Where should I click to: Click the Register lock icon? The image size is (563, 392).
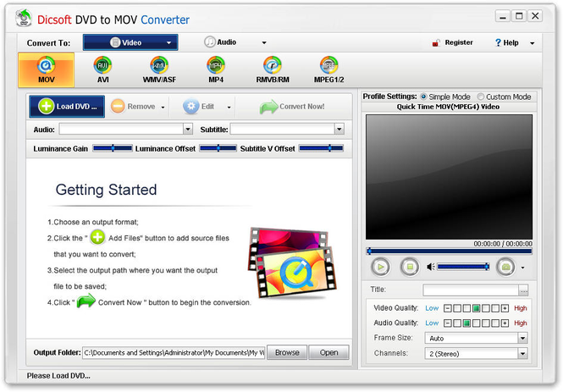point(436,42)
